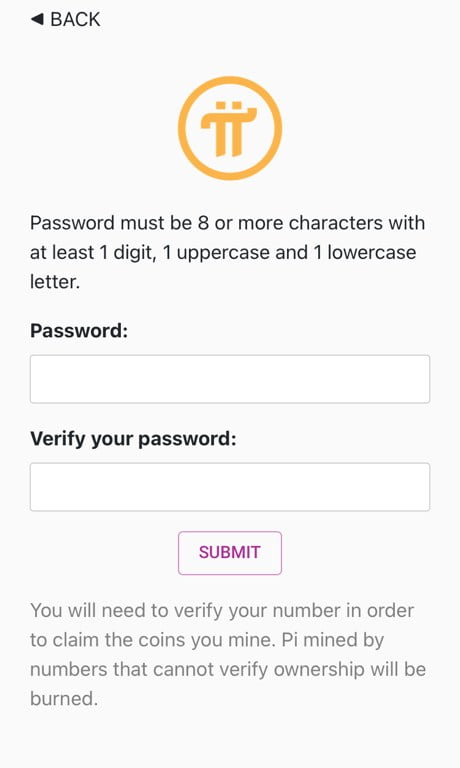Click the gray number verification notice
460x768 pixels.
coord(228,654)
